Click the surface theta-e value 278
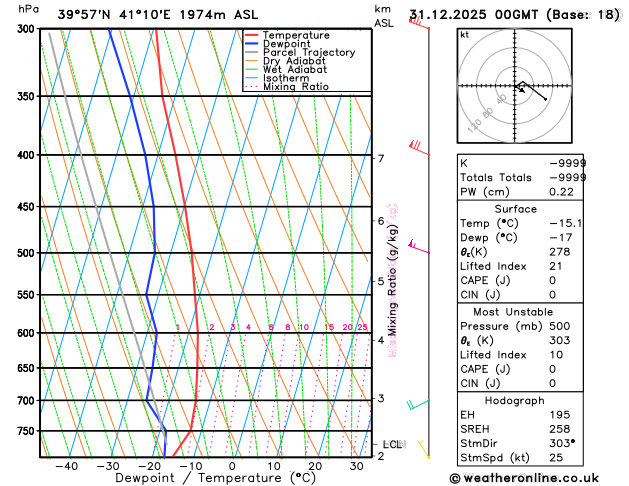The width and height of the screenshot is (629, 486). point(560,252)
